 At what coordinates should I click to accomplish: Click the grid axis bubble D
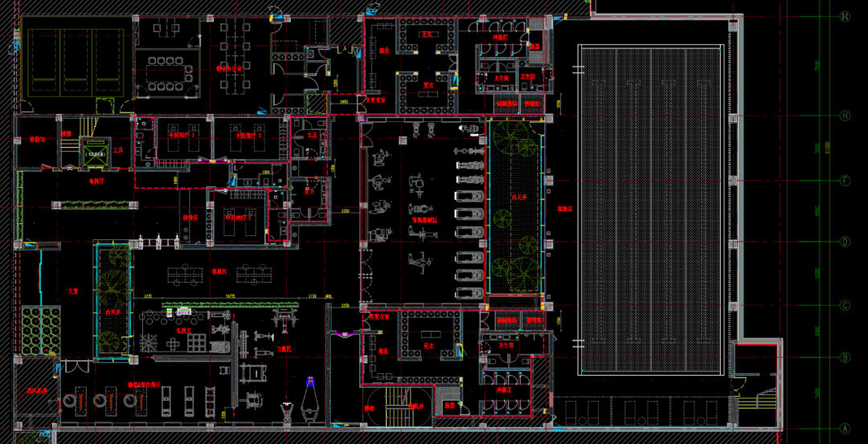pyautogui.click(x=845, y=241)
